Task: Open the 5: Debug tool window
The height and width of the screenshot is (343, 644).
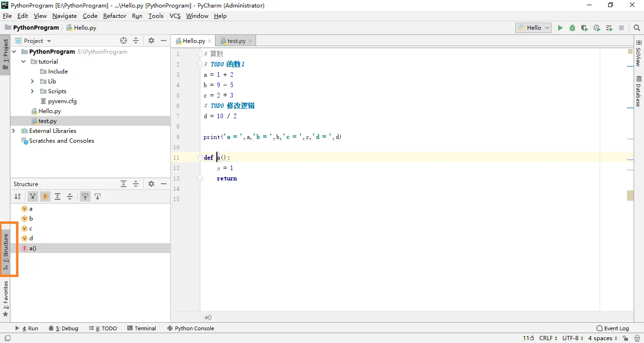Action: point(63,328)
